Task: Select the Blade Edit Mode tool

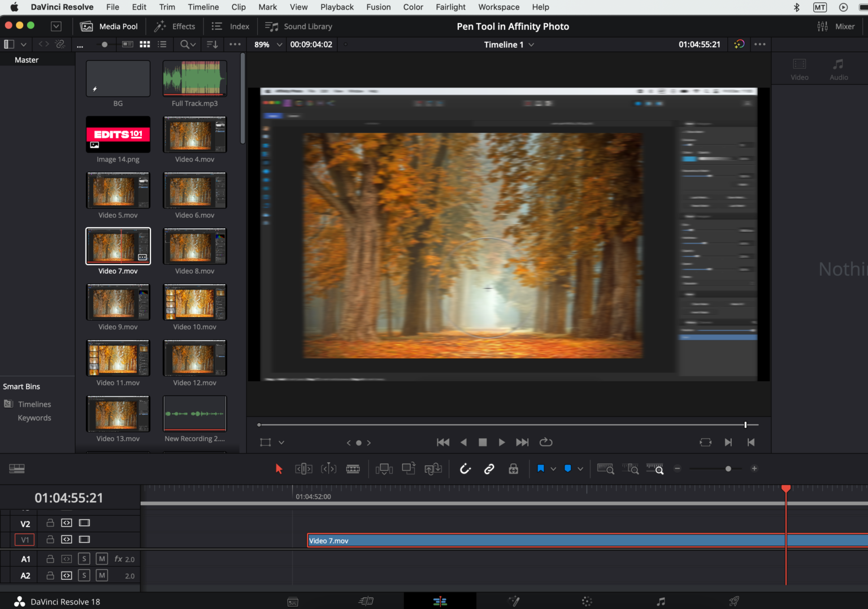Action: pyautogui.click(x=353, y=469)
